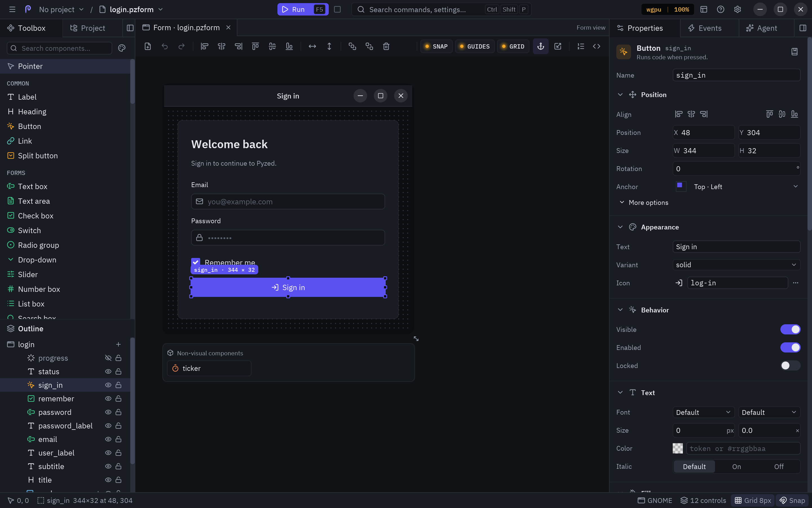
Task: Delete selected control with trash icon
Action: click(386, 46)
